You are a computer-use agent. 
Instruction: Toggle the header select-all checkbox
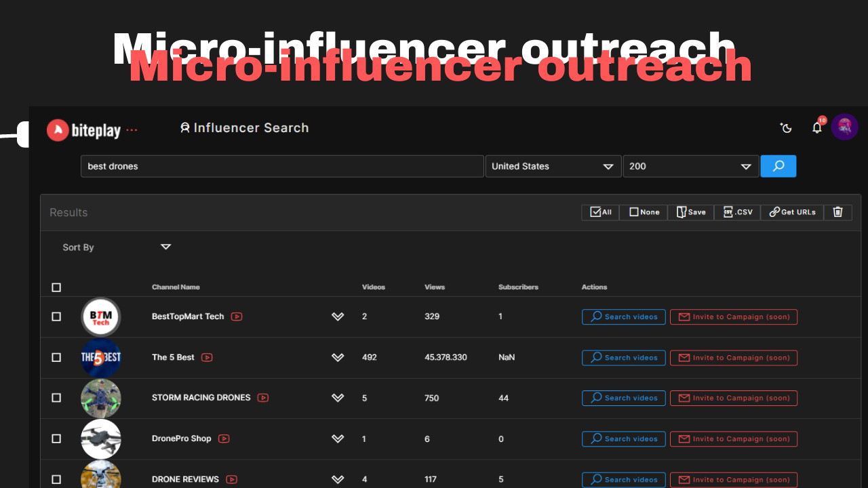(56, 287)
